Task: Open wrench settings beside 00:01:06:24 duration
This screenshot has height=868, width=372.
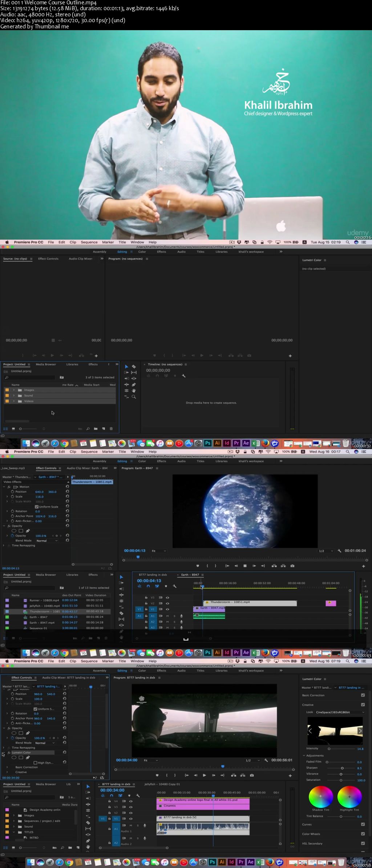Action: (339, 551)
